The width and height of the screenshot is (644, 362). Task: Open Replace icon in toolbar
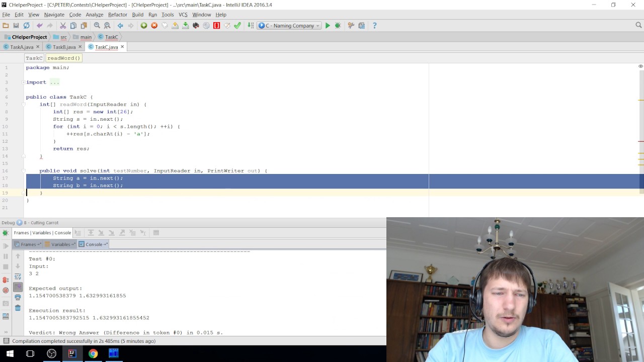[x=107, y=26]
